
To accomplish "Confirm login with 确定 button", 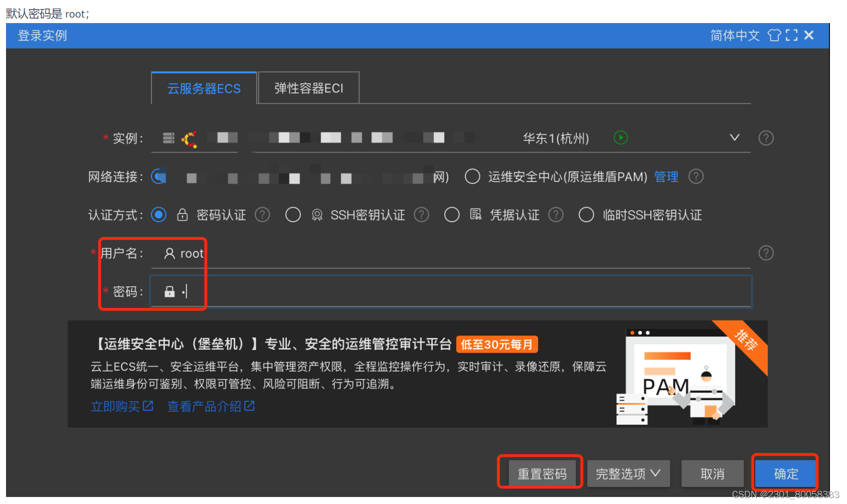I will coord(786,474).
